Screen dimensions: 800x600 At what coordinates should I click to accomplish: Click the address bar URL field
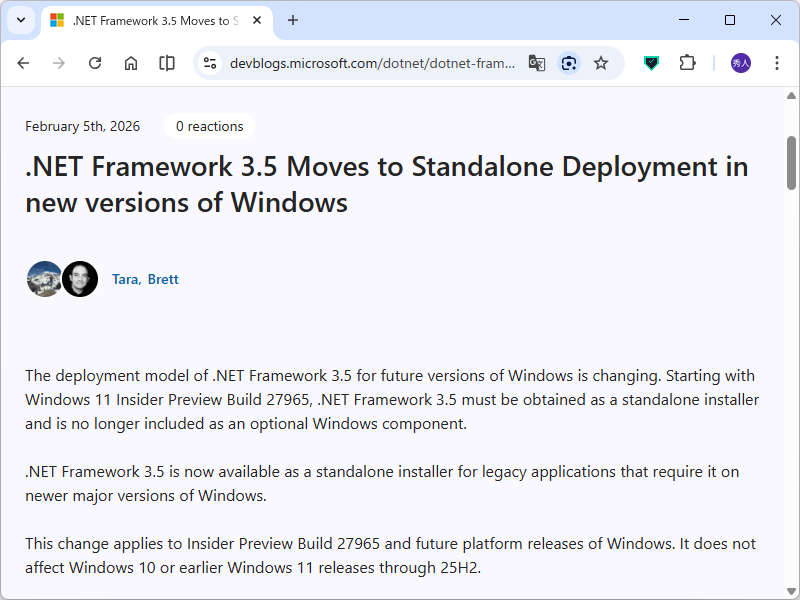372,63
